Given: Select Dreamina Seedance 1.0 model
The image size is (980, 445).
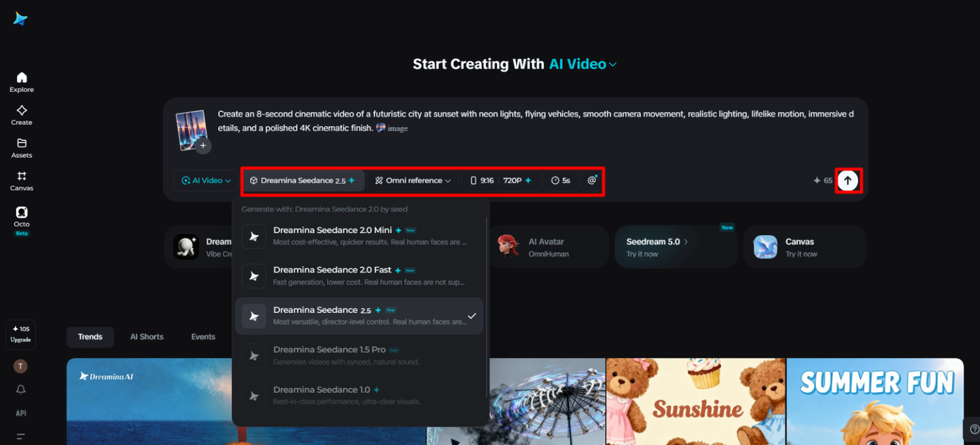Looking at the screenshot, I should pos(359,395).
